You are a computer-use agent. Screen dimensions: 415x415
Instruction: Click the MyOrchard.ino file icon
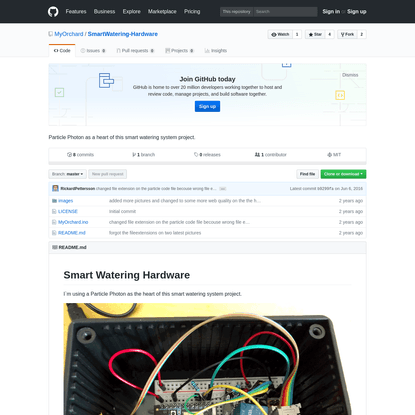coord(54,222)
